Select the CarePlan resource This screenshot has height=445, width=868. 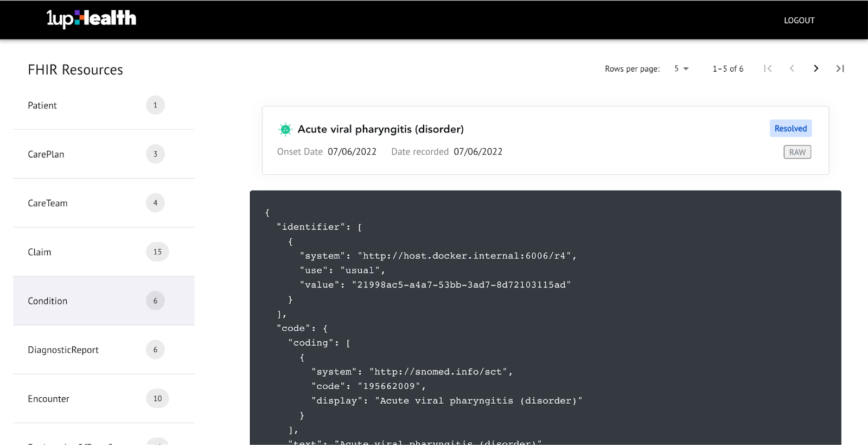(x=104, y=154)
